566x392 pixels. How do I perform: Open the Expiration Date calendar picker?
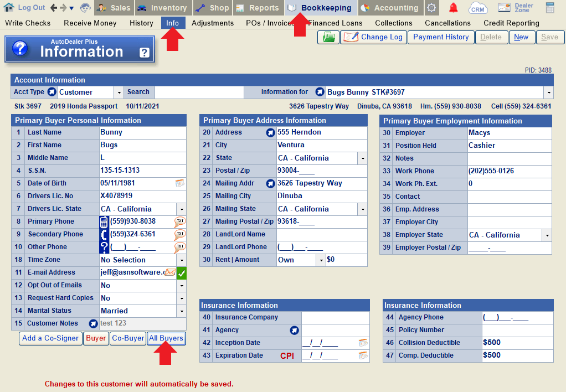coord(363,355)
